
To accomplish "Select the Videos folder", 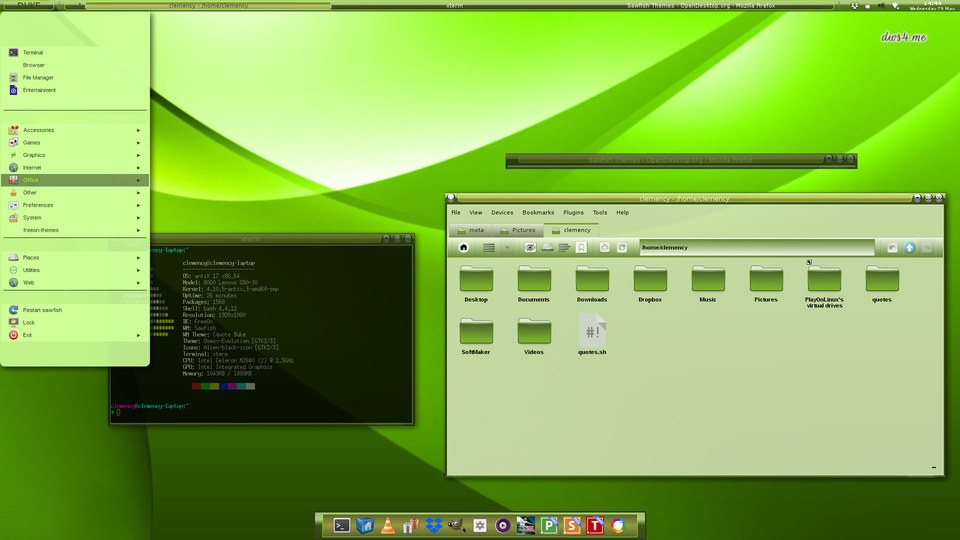I will [534, 336].
